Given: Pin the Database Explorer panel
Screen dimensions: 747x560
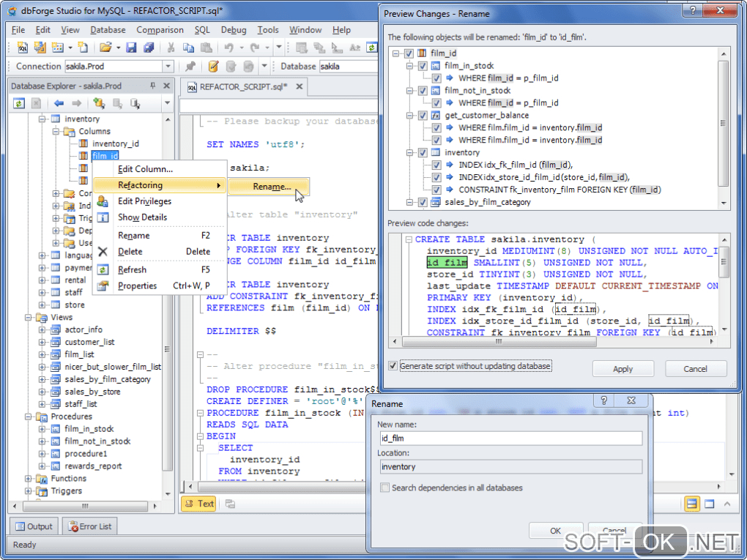Looking at the screenshot, I should pyautogui.click(x=152, y=86).
